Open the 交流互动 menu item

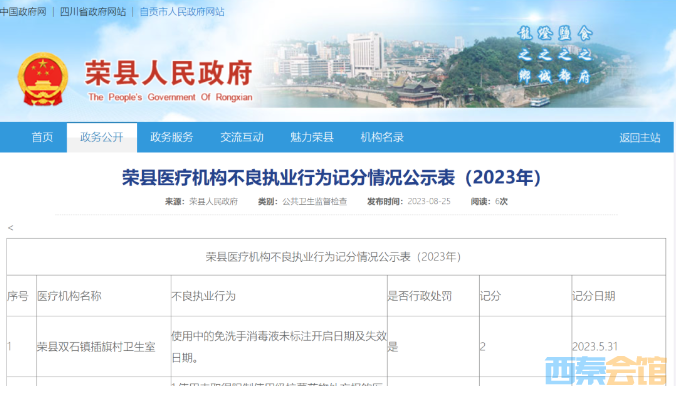[x=242, y=137]
